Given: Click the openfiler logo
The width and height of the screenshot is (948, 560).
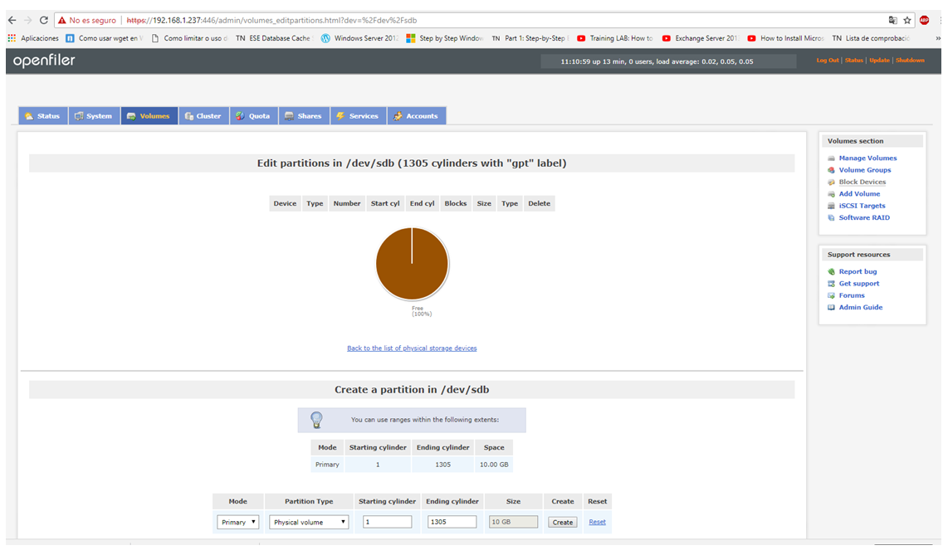Looking at the screenshot, I should 44,61.
